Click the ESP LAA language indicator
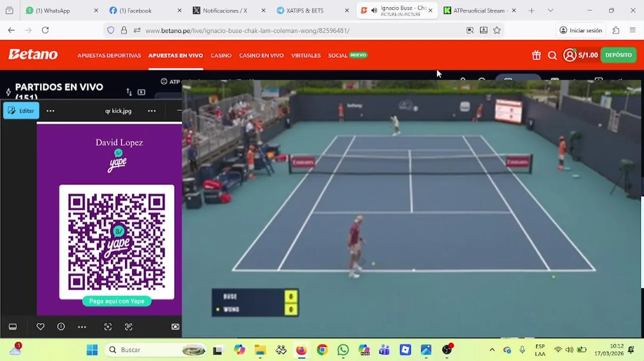Screen dimensions: 644x361 pyautogui.click(x=540, y=350)
